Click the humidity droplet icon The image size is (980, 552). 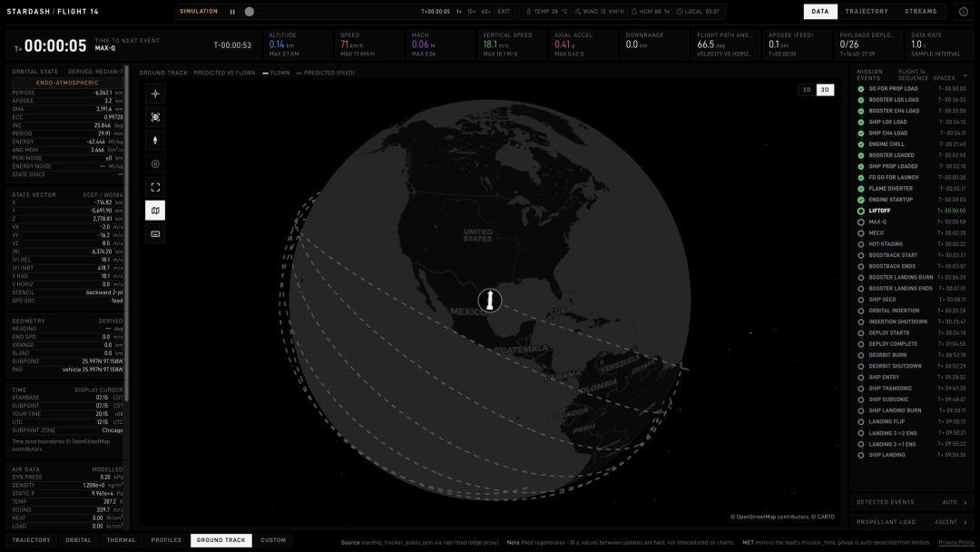click(633, 12)
